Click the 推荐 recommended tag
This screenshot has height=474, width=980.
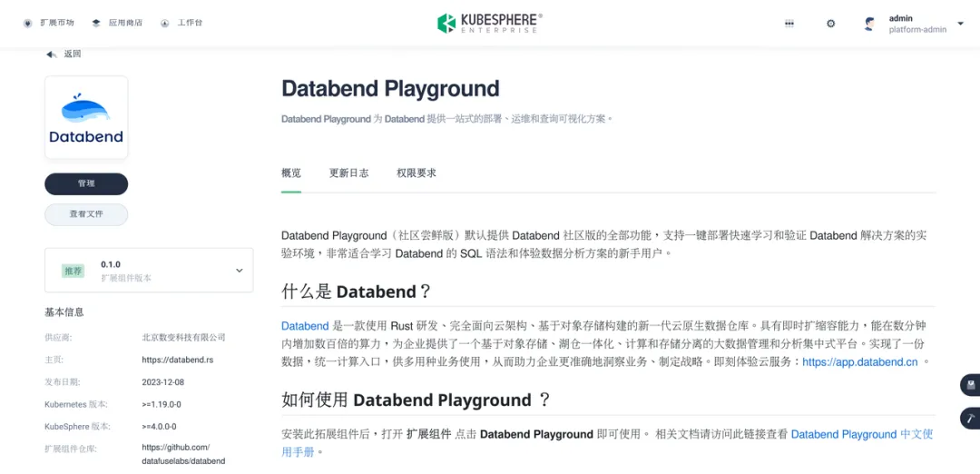(73, 271)
